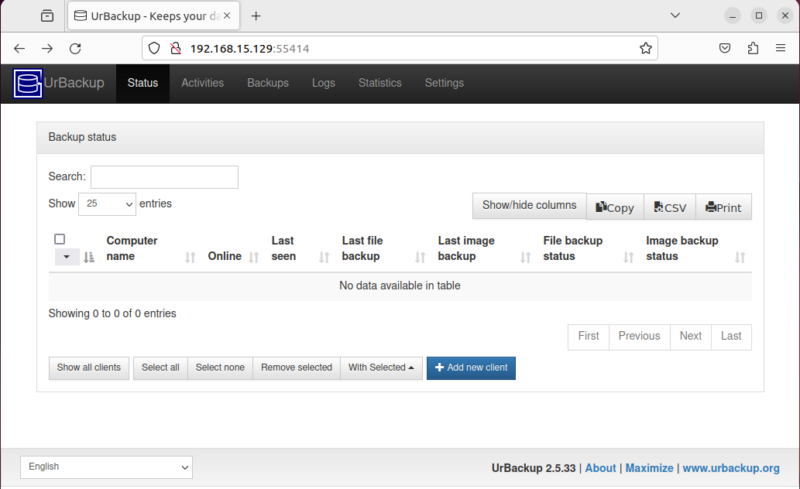This screenshot has width=800, height=489.
Task: Switch to the Status tab
Action: pyautogui.click(x=143, y=83)
